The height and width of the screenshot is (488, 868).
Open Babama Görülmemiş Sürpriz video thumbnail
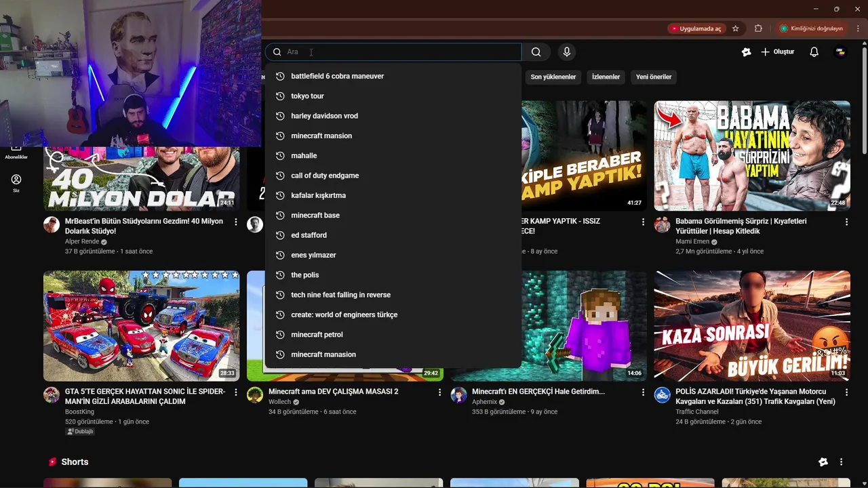coord(752,156)
